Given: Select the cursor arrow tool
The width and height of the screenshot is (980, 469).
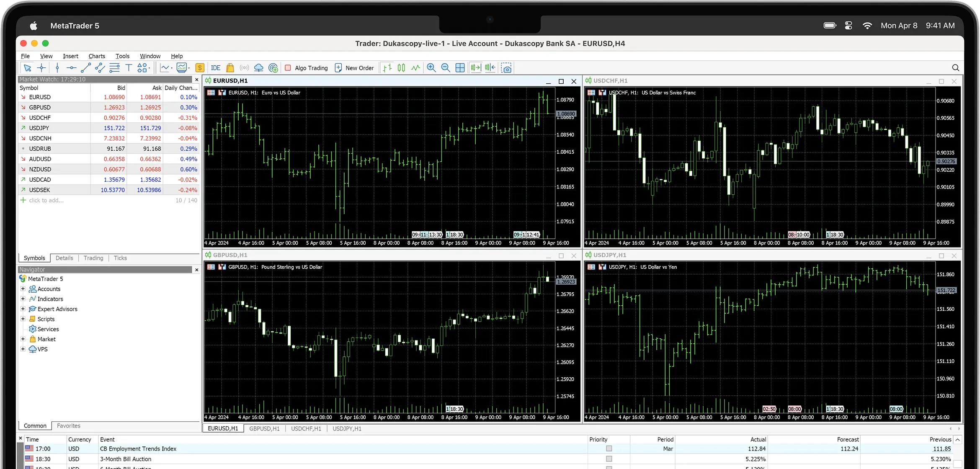Looking at the screenshot, I should (28, 68).
